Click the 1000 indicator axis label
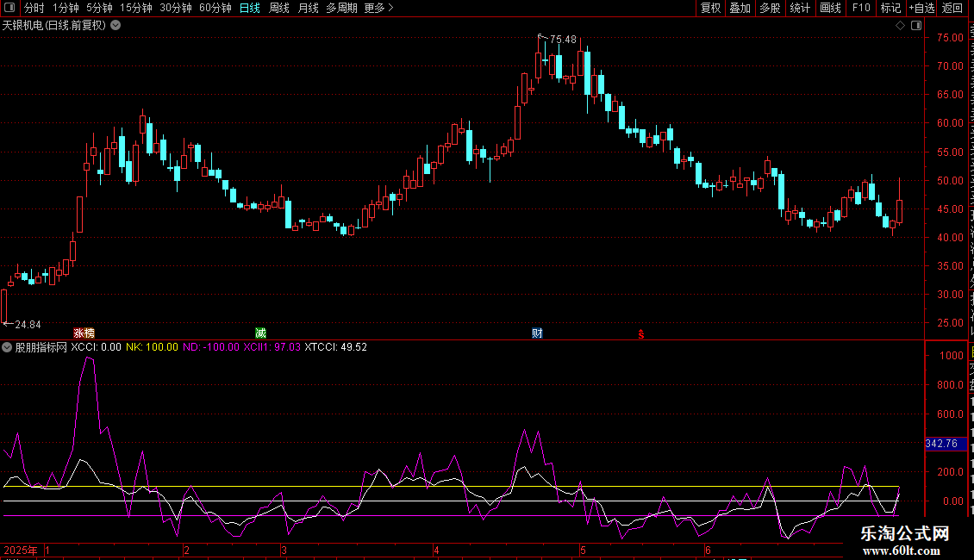The height and width of the screenshot is (560, 974). click(952, 356)
